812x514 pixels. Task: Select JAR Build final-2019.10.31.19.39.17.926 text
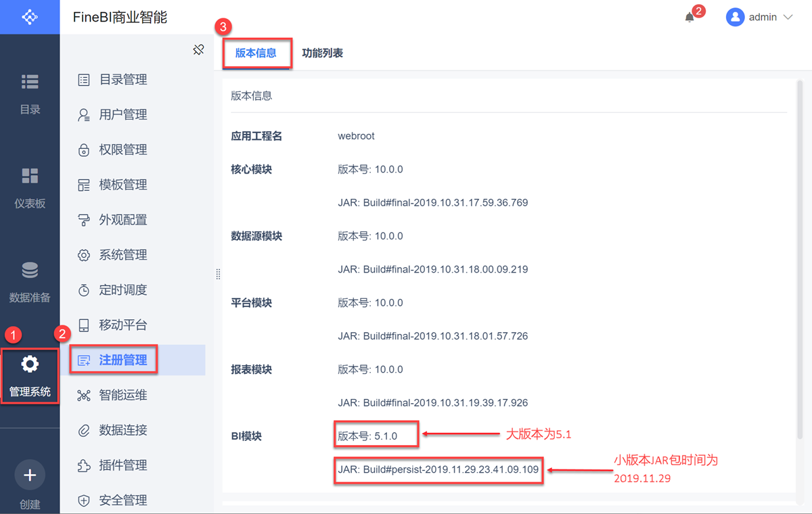click(x=433, y=403)
